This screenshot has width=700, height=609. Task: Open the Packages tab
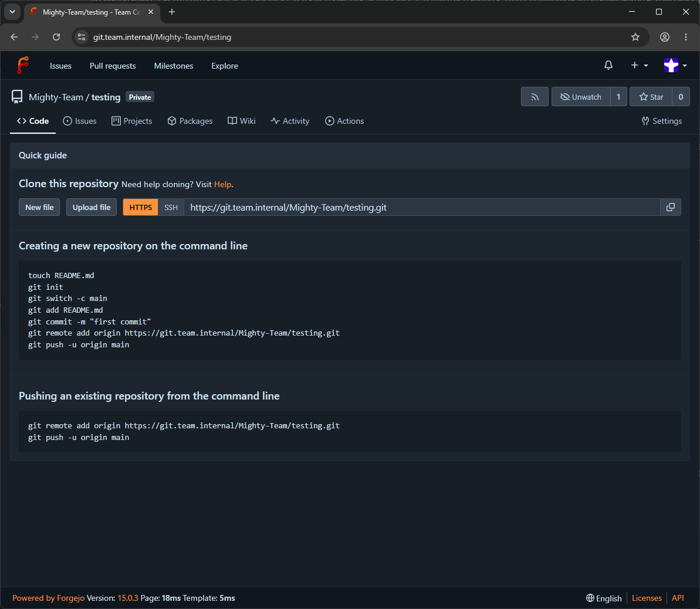[190, 121]
